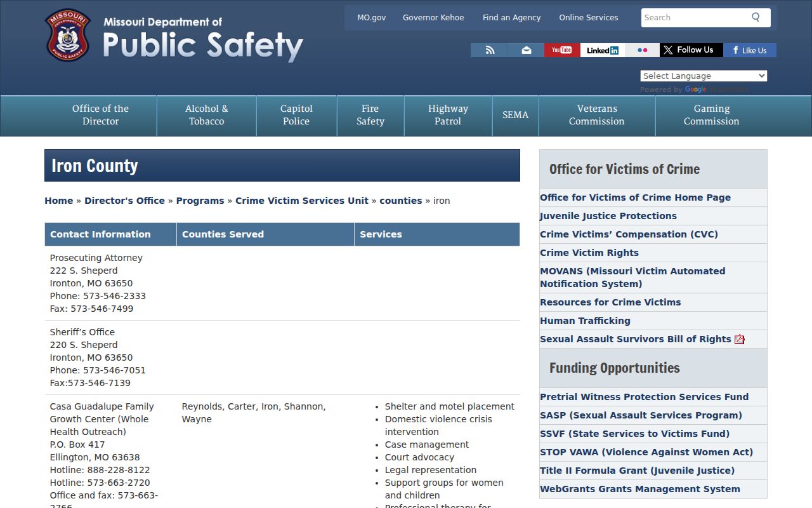Image resolution: width=812 pixels, height=508 pixels.
Task: Click the Missouri Public Safety seal logo
Action: [x=68, y=35]
